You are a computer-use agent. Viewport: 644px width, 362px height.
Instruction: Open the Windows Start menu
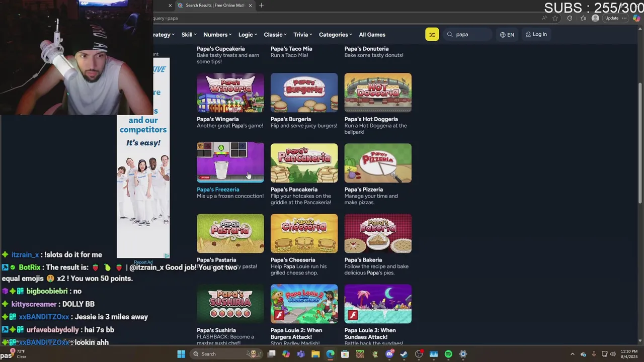181,354
